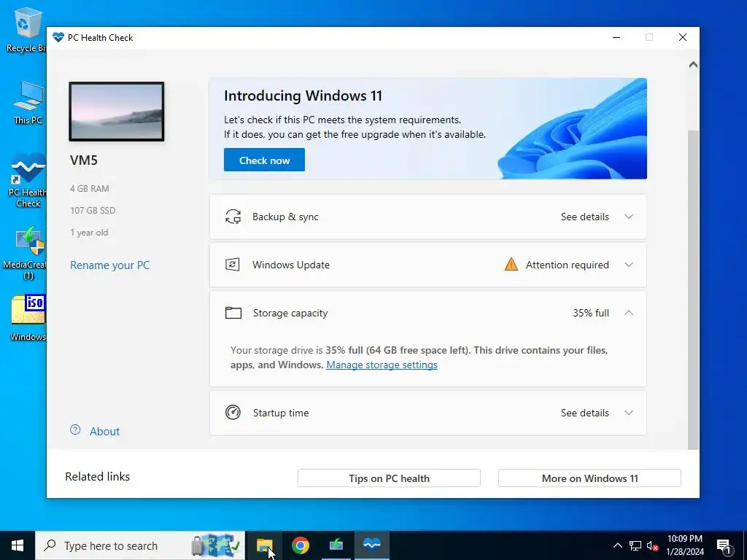The width and height of the screenshot is (747, 560).
Task: Click 'See details' in Backup & sync row
Action: [584, 217]
